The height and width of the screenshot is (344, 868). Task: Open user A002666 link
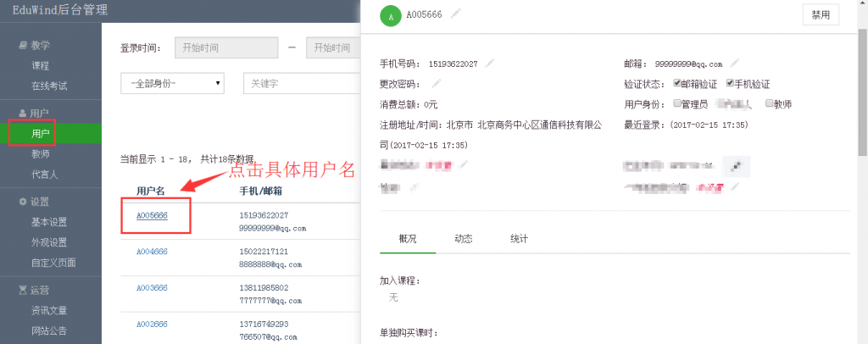[x=152, y=325]
